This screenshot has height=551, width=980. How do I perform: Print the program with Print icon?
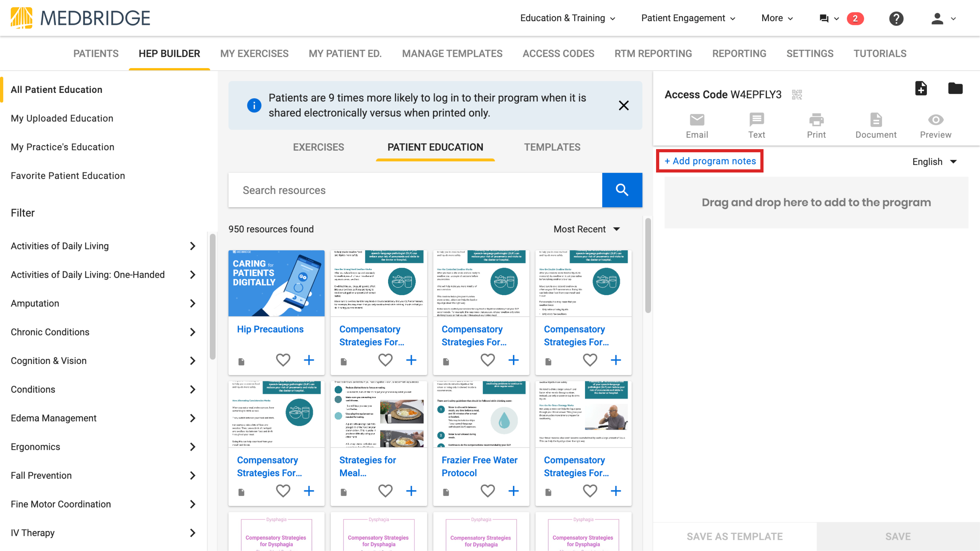[x=816, y=126]
